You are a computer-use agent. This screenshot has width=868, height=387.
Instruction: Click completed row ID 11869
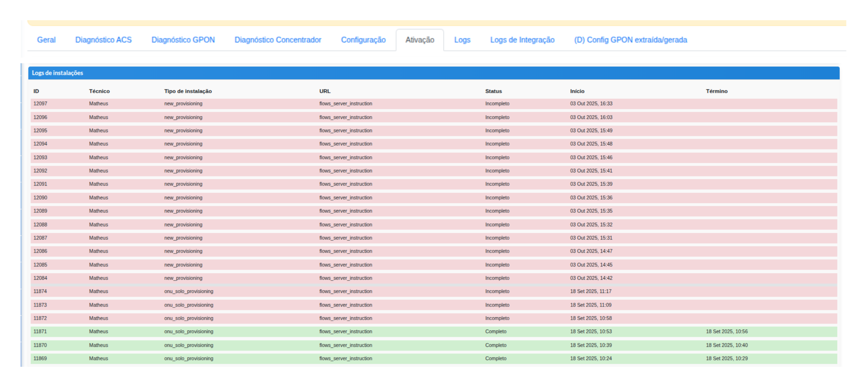click(x=40, y=358)
